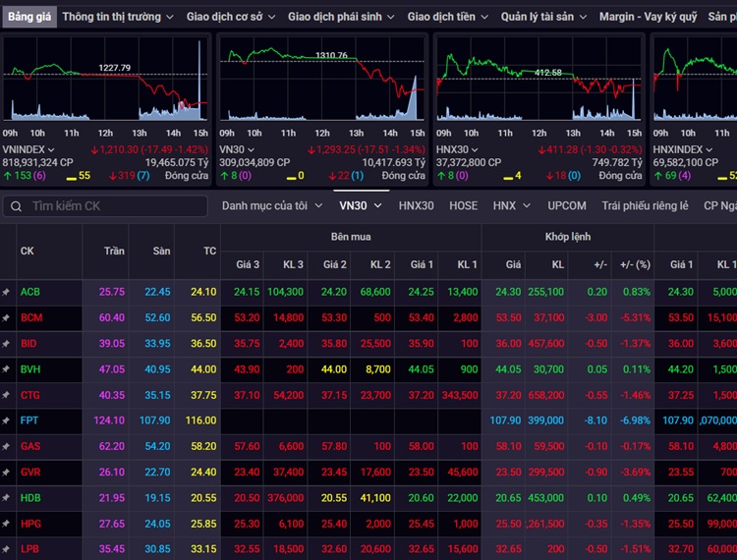
Task: Expand Giao dịch cơ sở menu
Action: (230, 17)
